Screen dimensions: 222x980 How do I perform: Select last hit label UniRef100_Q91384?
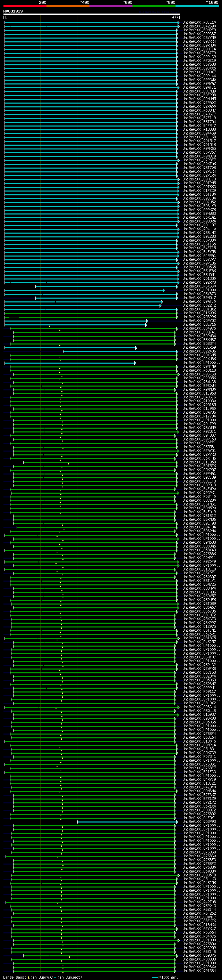pyautogui.click(x=199, y=971)
